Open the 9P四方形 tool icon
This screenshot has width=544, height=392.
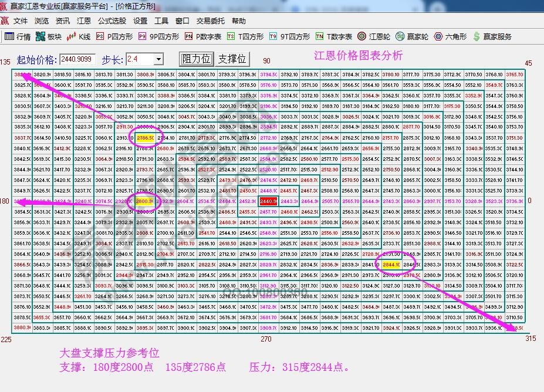pos(154,35)
